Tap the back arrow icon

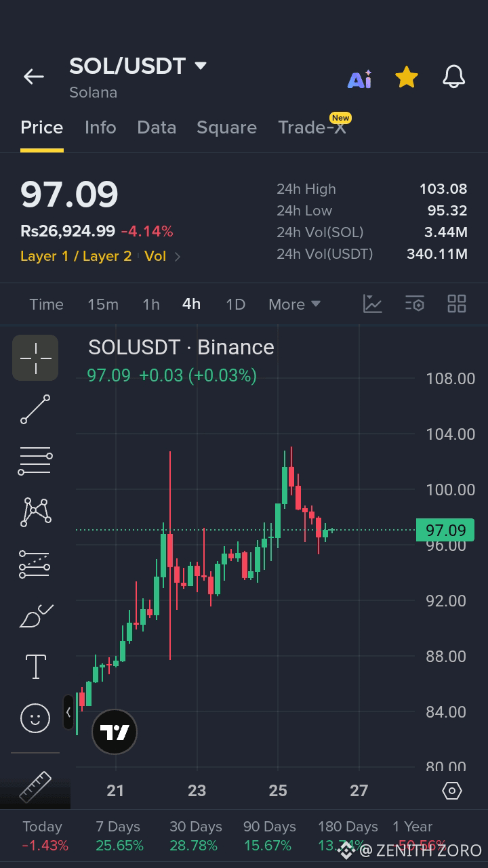[34, 77]
